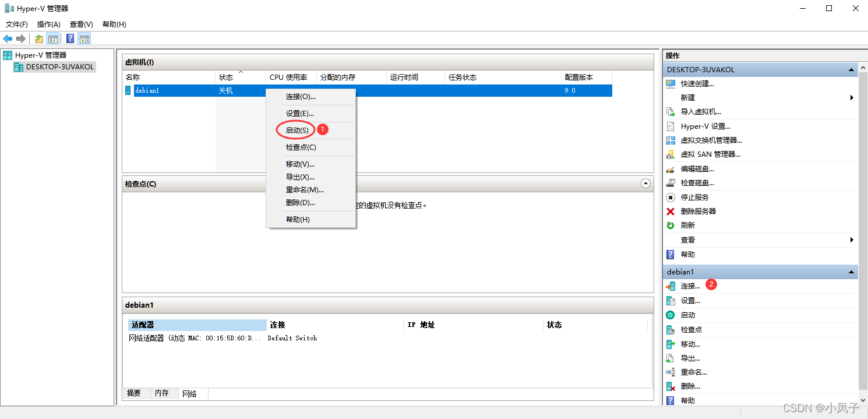868x419 pixels.
Task: Click 连接... under debian1 actions
Action: 691,286
